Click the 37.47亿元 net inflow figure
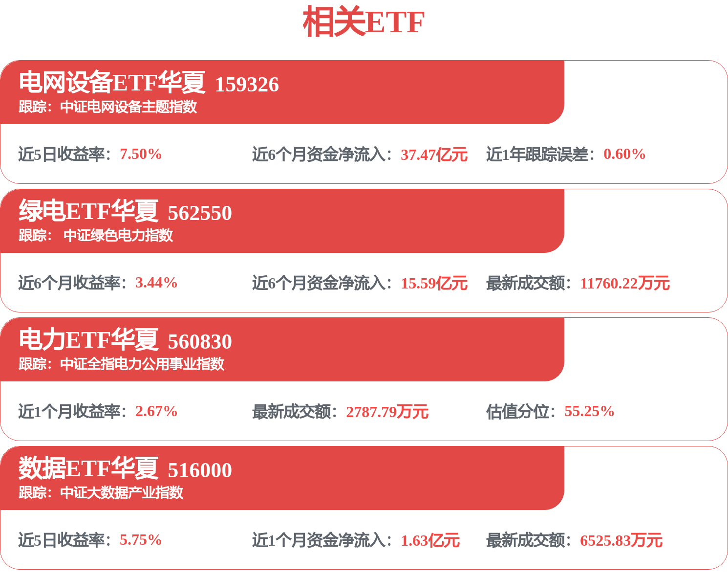The image size is (728, 577). [x=434, y=155]
